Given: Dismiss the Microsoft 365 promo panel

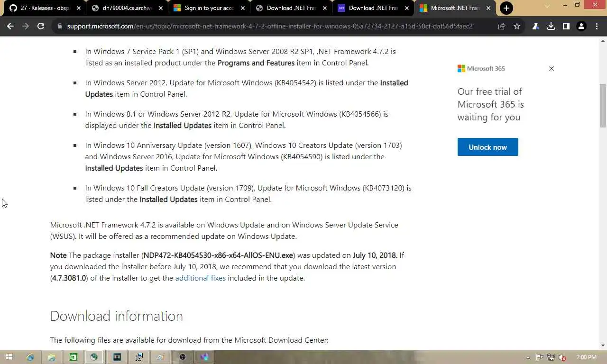Looking at the screenshot, I should tap(552, 69).
